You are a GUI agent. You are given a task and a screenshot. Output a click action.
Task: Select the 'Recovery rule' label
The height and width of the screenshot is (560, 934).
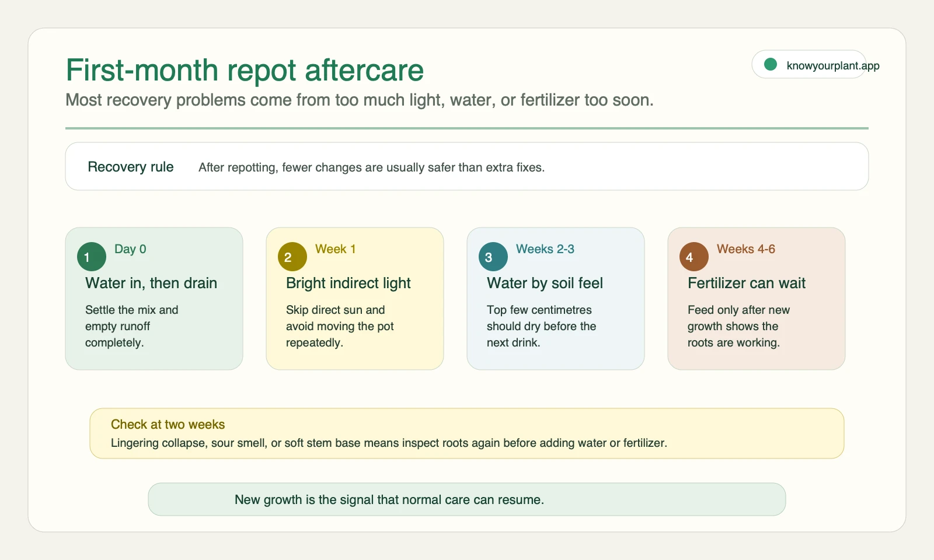131,167
